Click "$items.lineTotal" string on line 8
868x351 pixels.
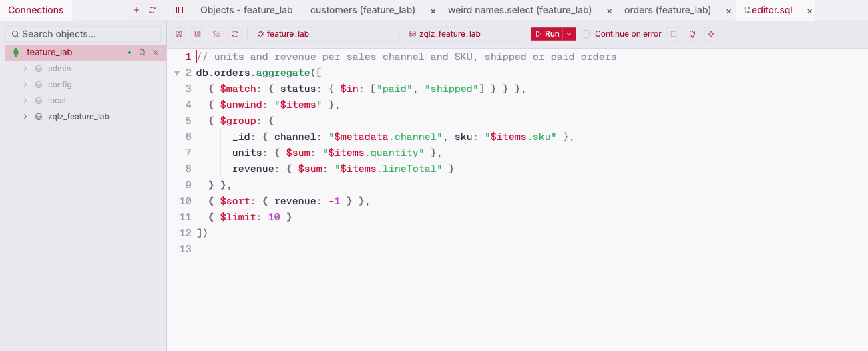point(389,169)
